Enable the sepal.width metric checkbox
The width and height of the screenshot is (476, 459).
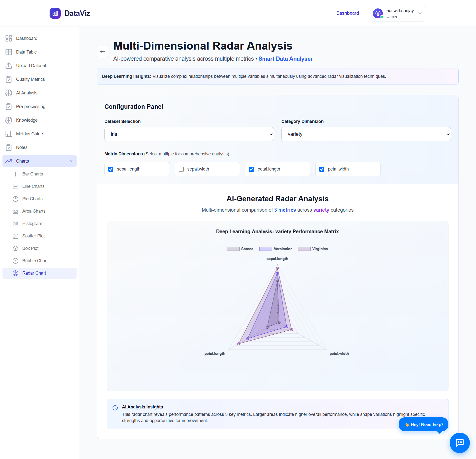pos(181,169)
